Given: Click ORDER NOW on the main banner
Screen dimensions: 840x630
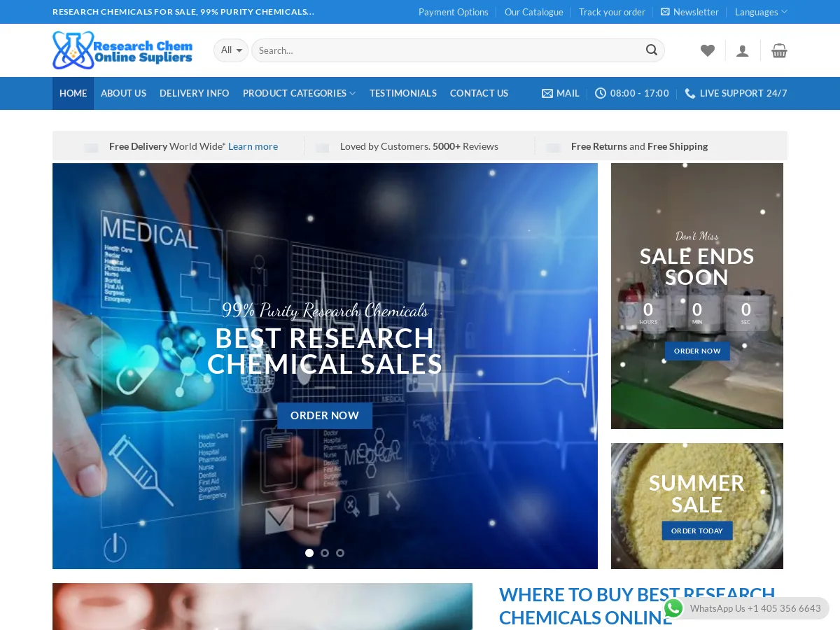Looking at the screenshot, I should (x=325, y=415).
